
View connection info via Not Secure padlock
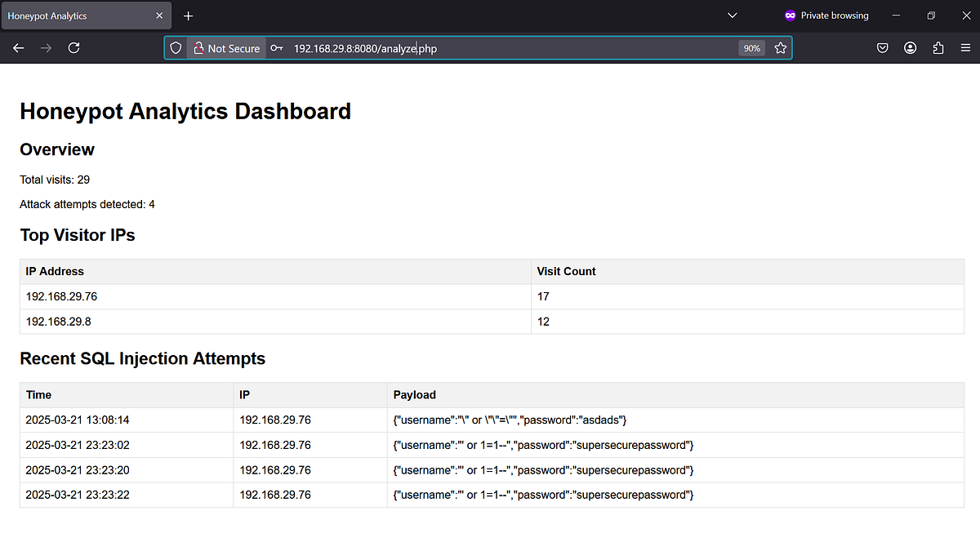pos(198,48)
